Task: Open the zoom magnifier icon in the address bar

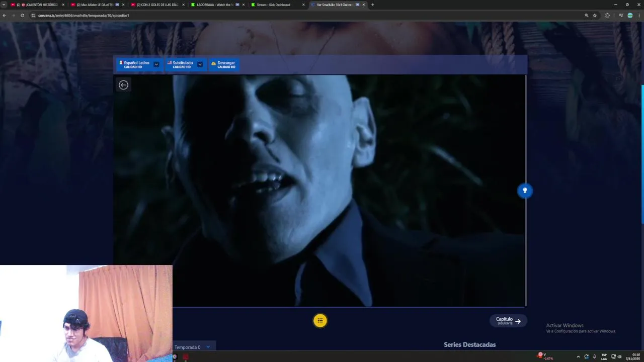Action: click(586, 16)
